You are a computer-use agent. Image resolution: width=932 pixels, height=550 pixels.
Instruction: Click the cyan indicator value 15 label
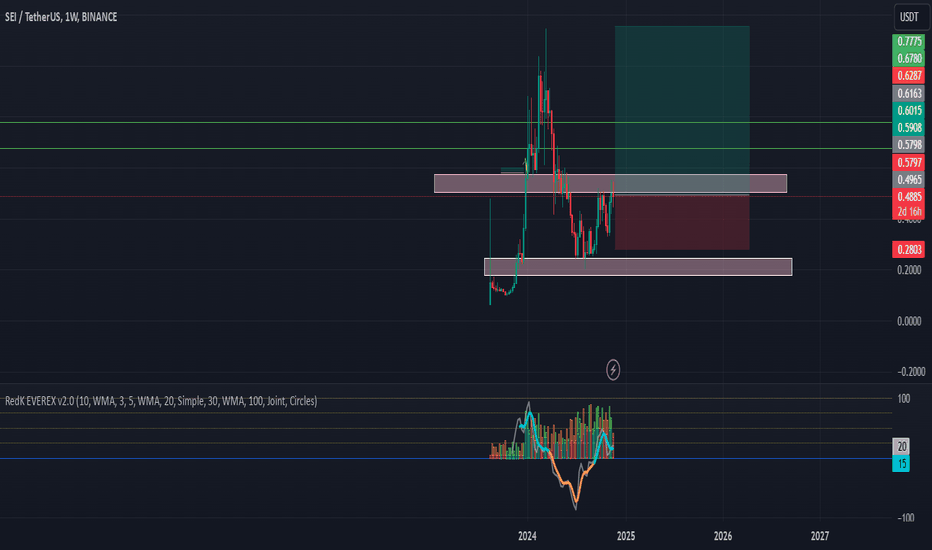(901, 464)
